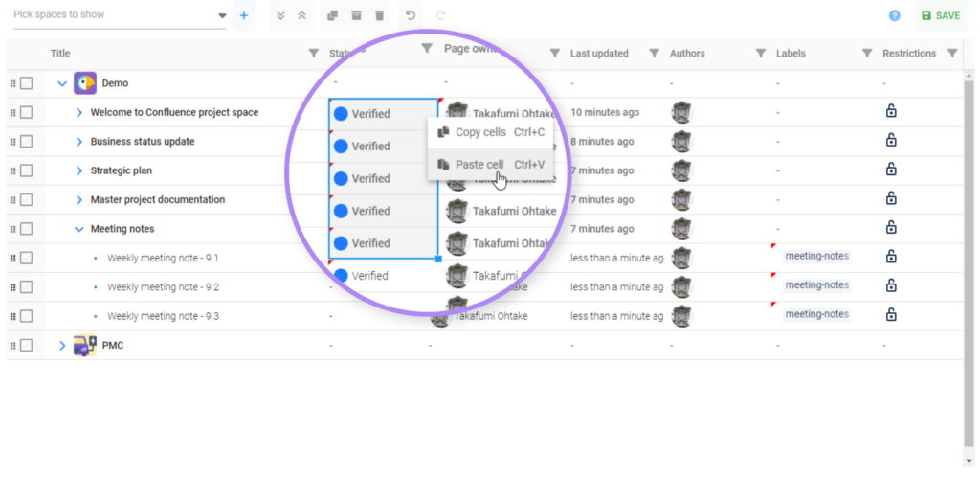Click meeting-notes label on Weekly note 9.3
980x477 pixels.
point(817,314)
